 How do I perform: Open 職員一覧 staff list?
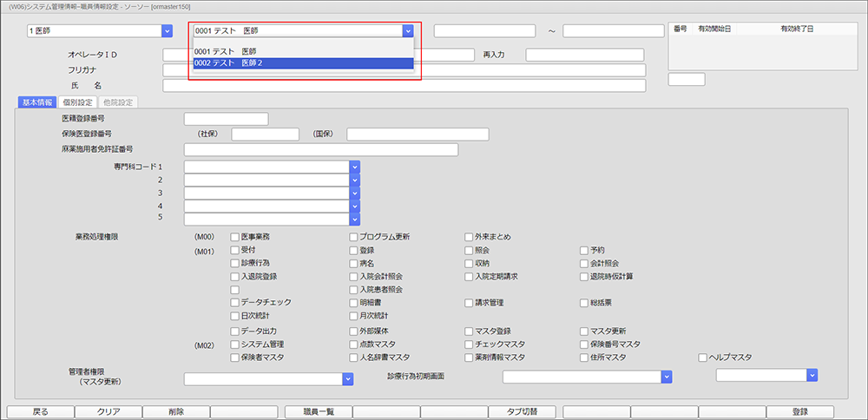(x=319, y=411)
